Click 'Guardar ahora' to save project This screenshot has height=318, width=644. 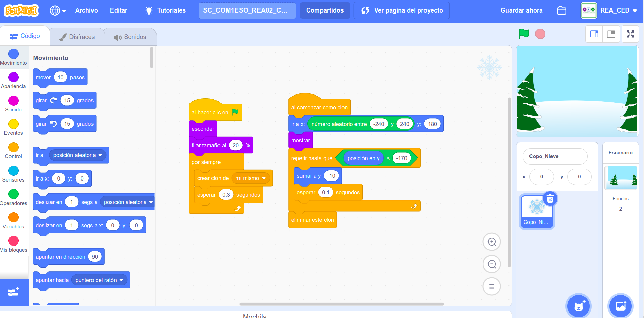click(x=521, y=10)
